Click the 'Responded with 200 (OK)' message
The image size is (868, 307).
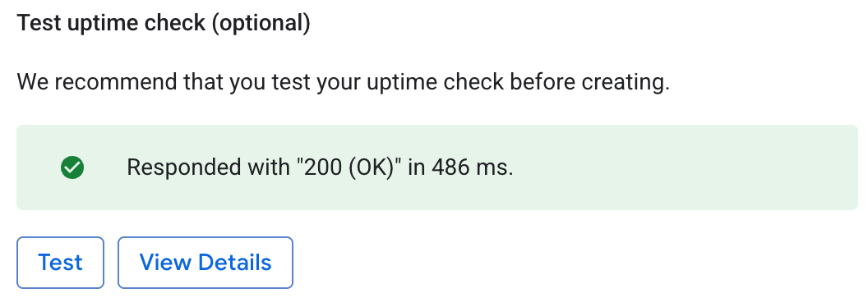point(320,167)
